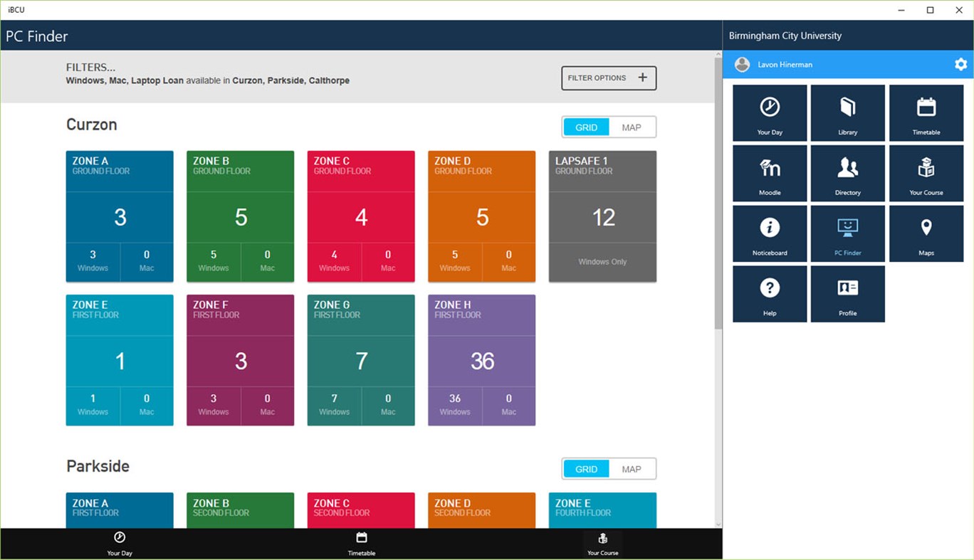Open Your Day from the bottom bar
974x560 pixels.
tap(120, 543)
